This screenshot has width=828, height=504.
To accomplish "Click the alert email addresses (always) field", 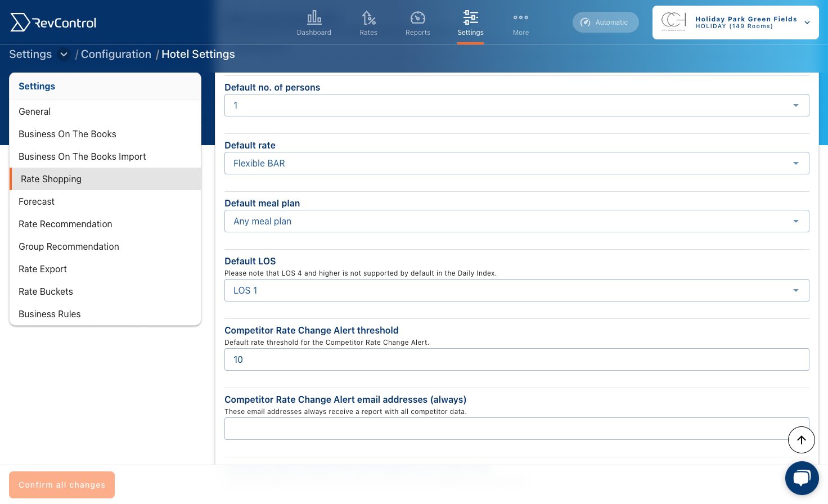I will tap(516, 429).
